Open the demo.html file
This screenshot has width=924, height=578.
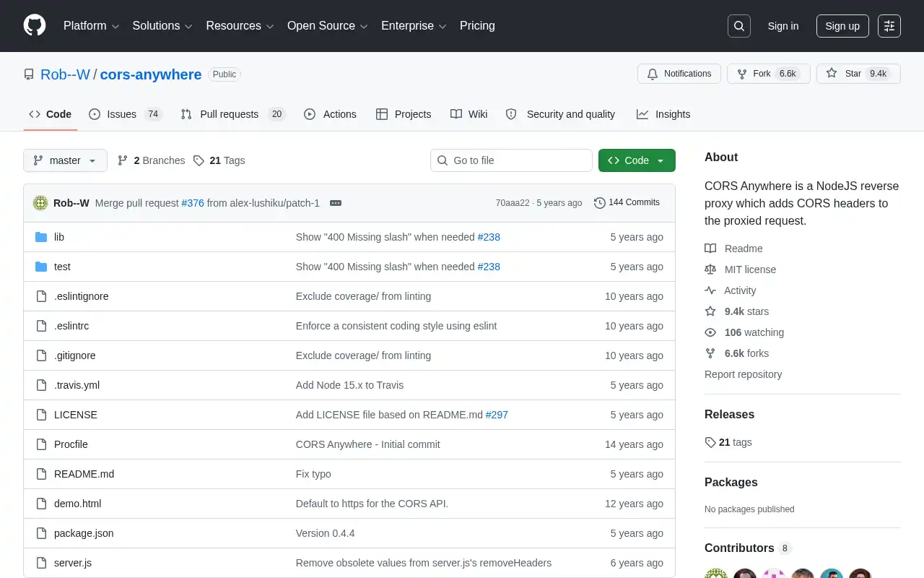pyautogui.click(x=77, y=504)
